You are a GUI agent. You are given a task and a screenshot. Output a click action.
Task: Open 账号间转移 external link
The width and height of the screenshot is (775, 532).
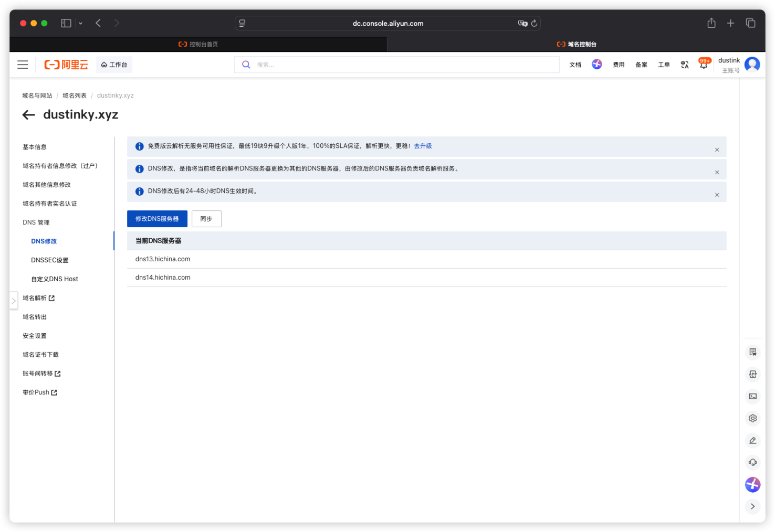coord(41,374)
